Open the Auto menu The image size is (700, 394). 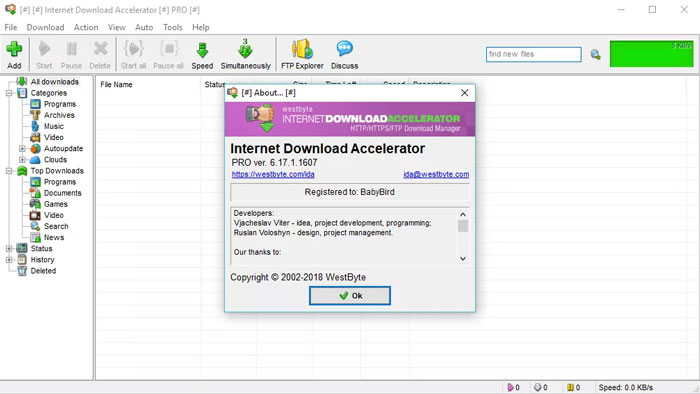point(144,27)
